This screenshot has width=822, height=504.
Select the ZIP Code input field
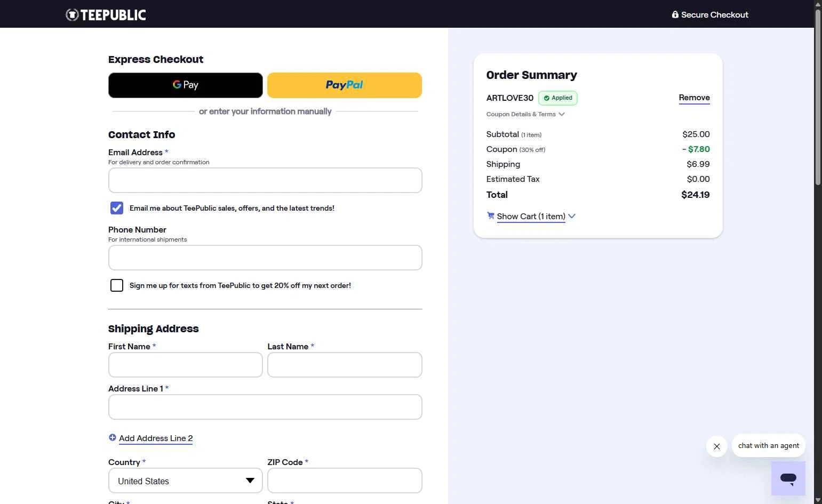pyautogui.click(x=345, y=481)
